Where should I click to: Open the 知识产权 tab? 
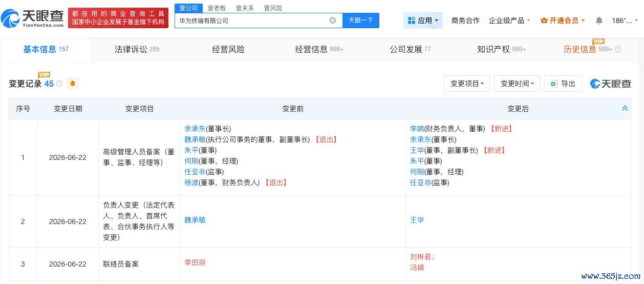501,50
